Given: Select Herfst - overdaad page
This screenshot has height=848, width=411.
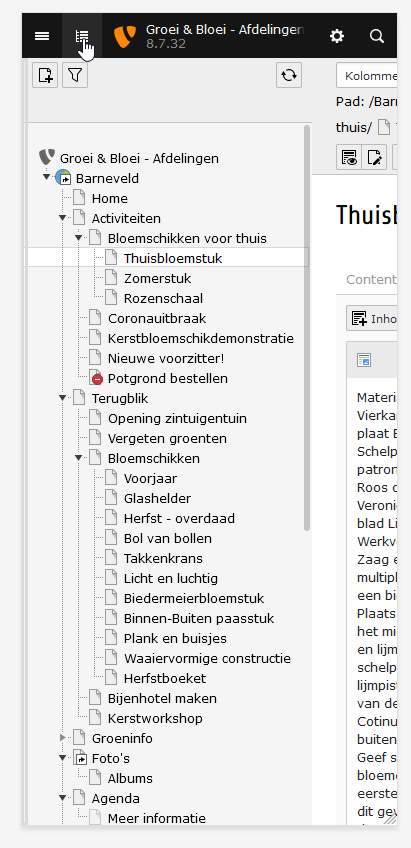Looking at the screenshot, I should point(179,518).
